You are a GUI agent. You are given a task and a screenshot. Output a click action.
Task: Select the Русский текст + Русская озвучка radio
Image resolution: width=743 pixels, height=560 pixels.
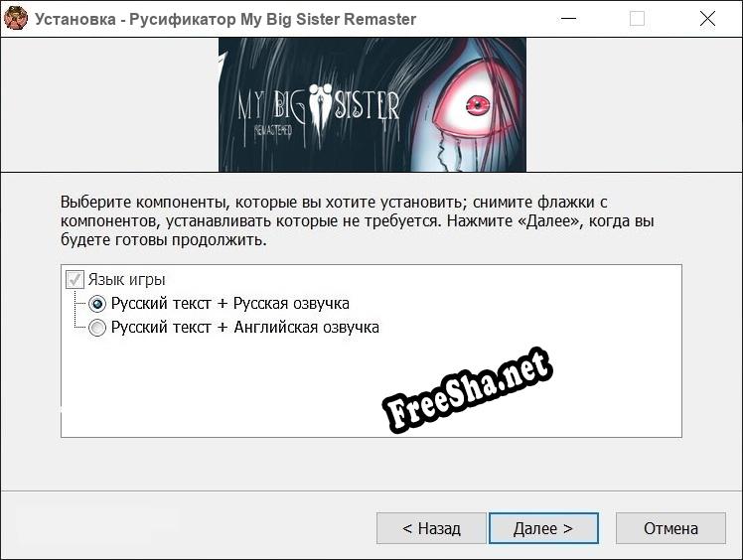pyautogui.click(x=97, y=304)
